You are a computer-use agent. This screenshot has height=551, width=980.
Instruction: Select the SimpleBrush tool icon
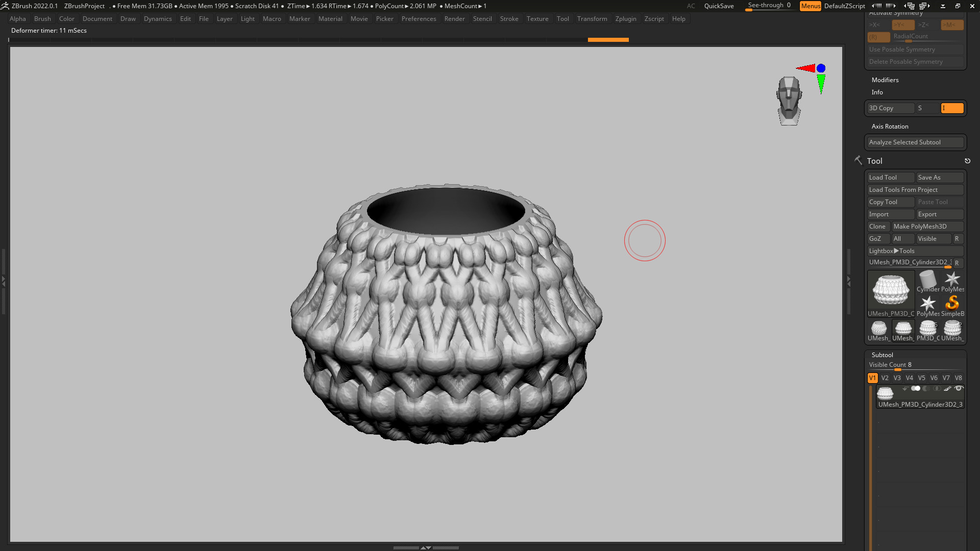952,306
